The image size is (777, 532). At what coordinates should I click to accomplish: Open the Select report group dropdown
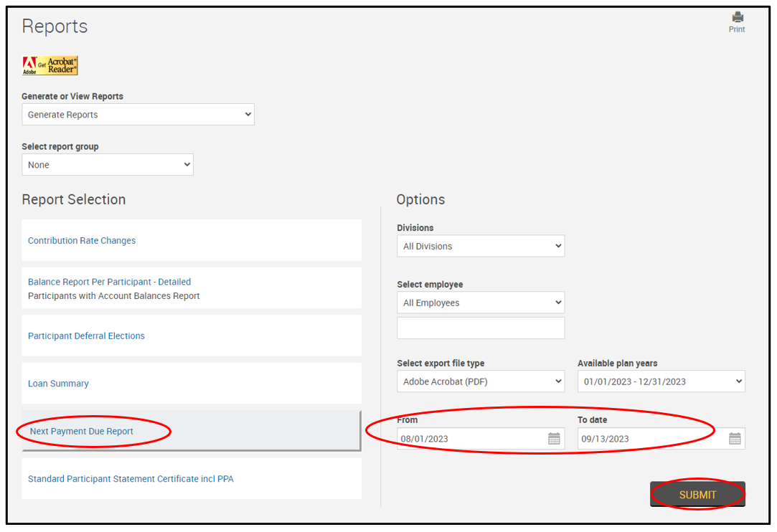108,165
